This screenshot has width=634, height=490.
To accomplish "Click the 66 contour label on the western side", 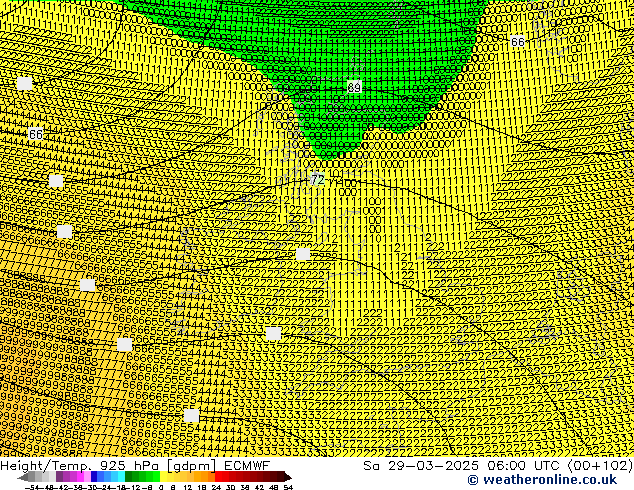I will 36,134.
